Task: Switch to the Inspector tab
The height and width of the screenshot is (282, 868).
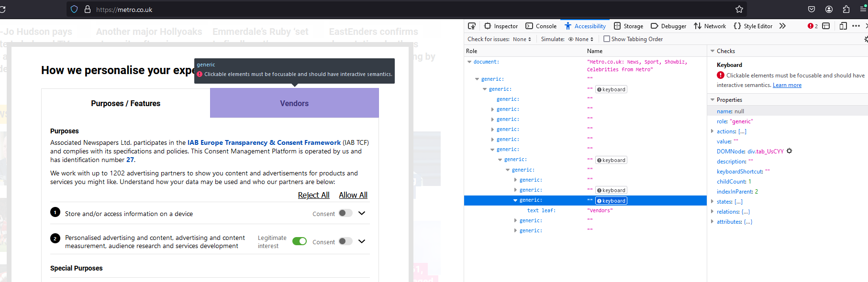Action: click(x=501, y=26)
